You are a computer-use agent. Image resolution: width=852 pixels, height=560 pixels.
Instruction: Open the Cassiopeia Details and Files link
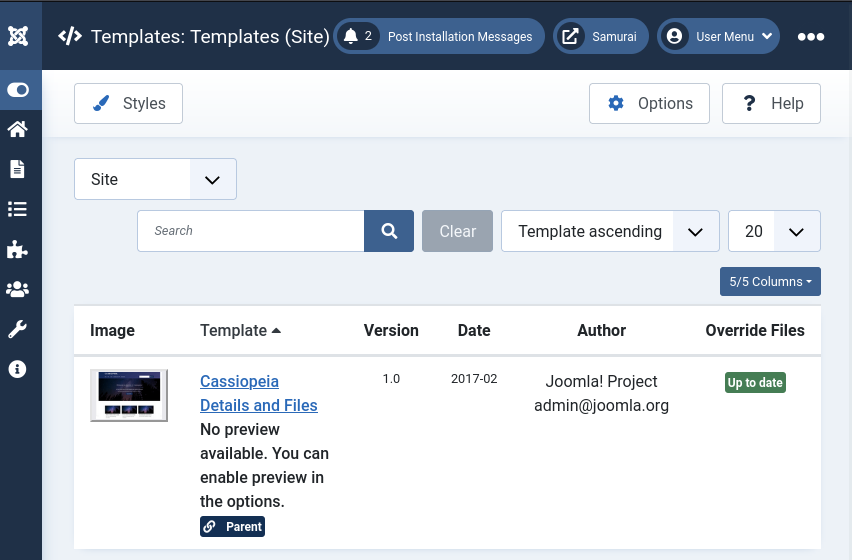click(258, 393)
